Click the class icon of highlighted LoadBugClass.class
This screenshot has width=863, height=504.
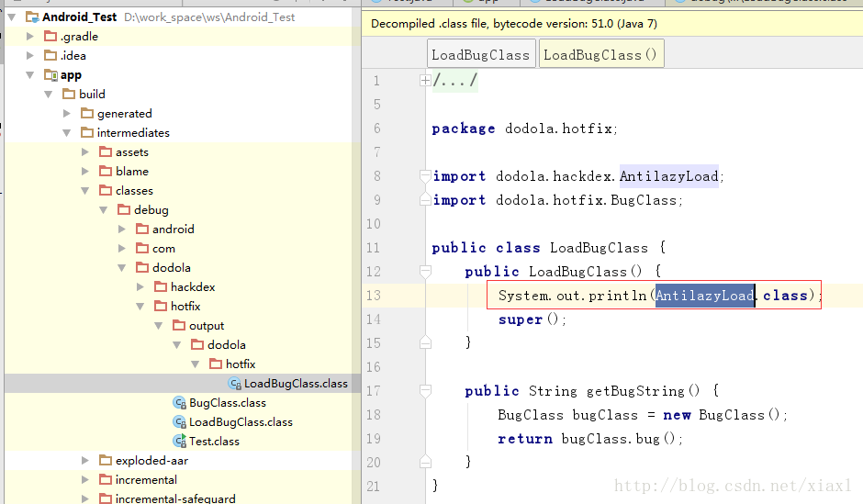(235, 384)
